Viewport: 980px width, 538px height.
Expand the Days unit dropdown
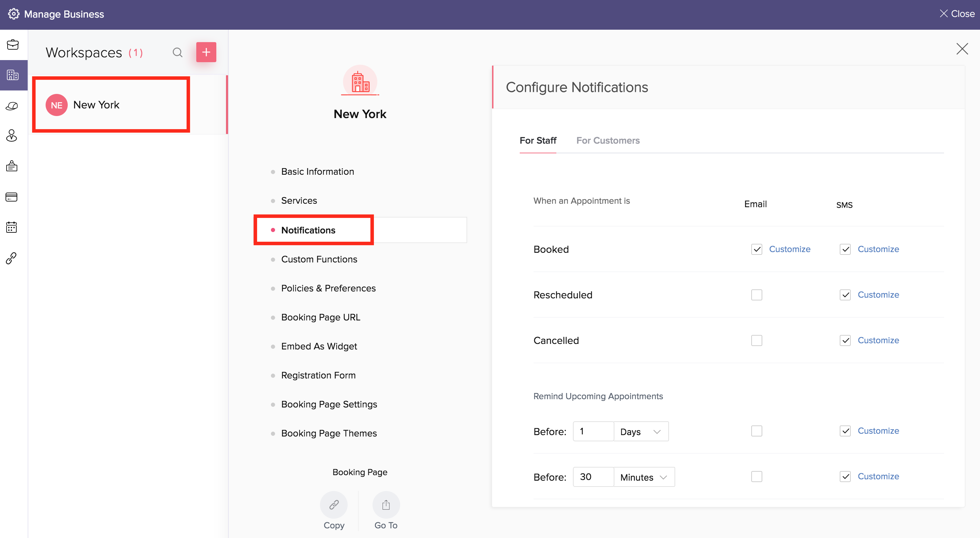(x=641, y=432)
